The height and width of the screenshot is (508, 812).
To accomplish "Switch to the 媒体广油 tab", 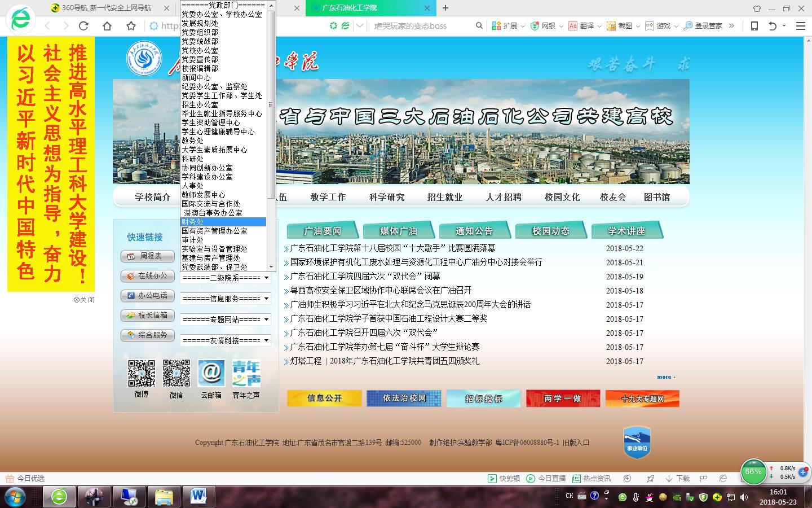I will [x=399, y=231].
